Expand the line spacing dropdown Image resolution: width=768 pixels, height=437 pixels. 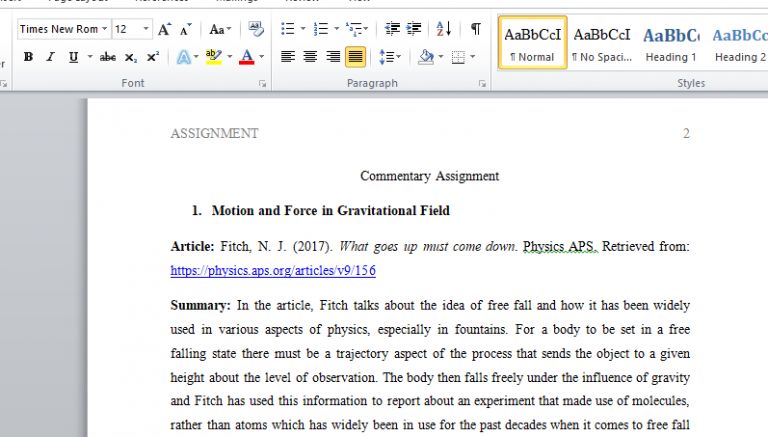pyautogui.click(x=397, y=57)
